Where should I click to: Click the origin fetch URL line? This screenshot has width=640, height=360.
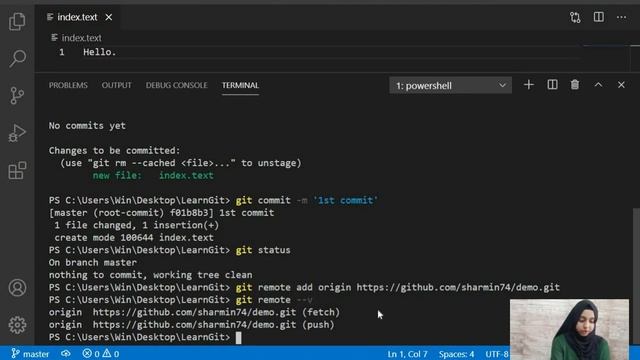click(x=194, y=312)
